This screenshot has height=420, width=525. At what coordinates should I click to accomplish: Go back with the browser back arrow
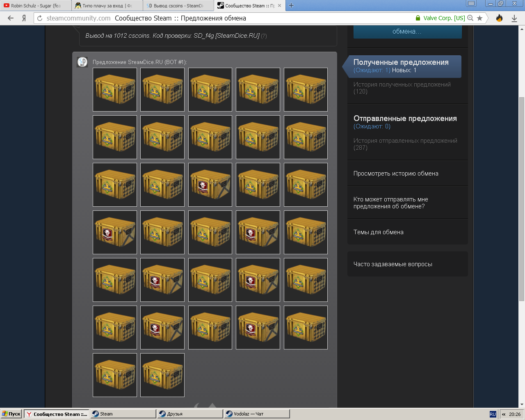[x=11, y=18]
